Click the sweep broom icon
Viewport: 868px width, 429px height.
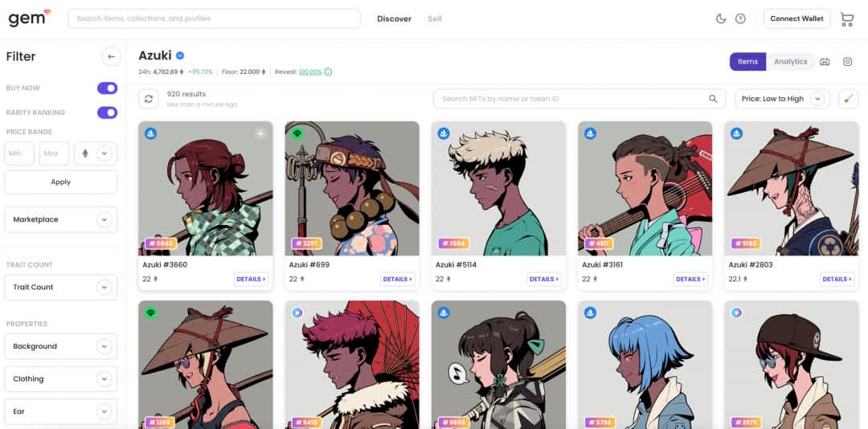coord(848,99)
